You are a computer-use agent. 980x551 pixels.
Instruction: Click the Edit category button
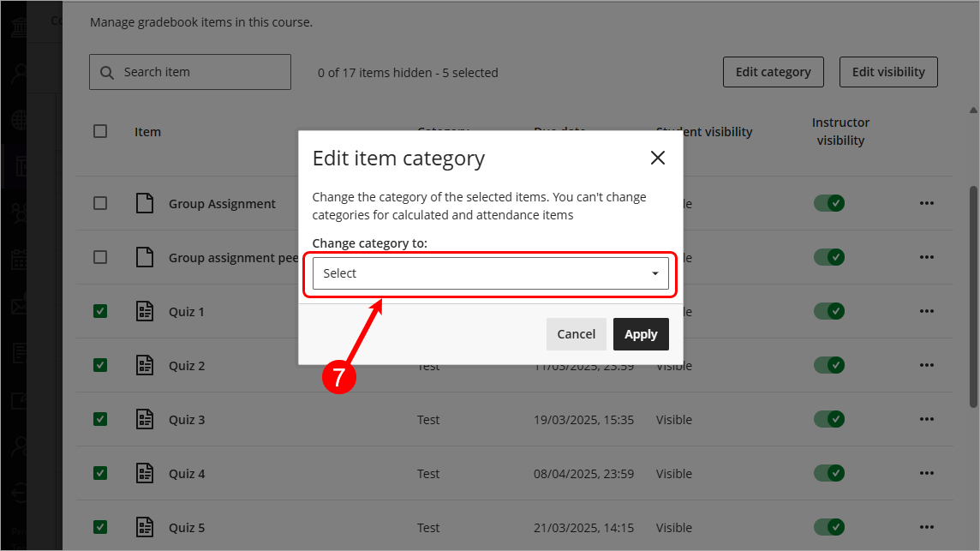pyautogui.click(x=774, y=72)
